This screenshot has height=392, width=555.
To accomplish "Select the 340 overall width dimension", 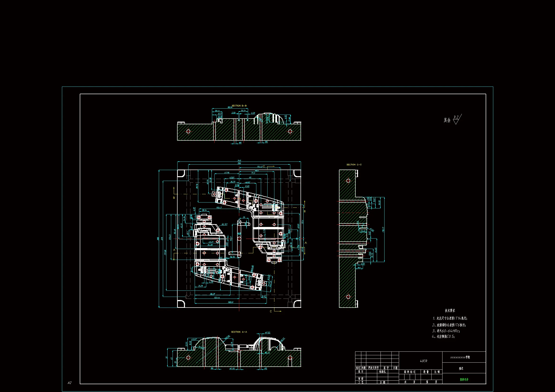I will (x=239, y=161).
